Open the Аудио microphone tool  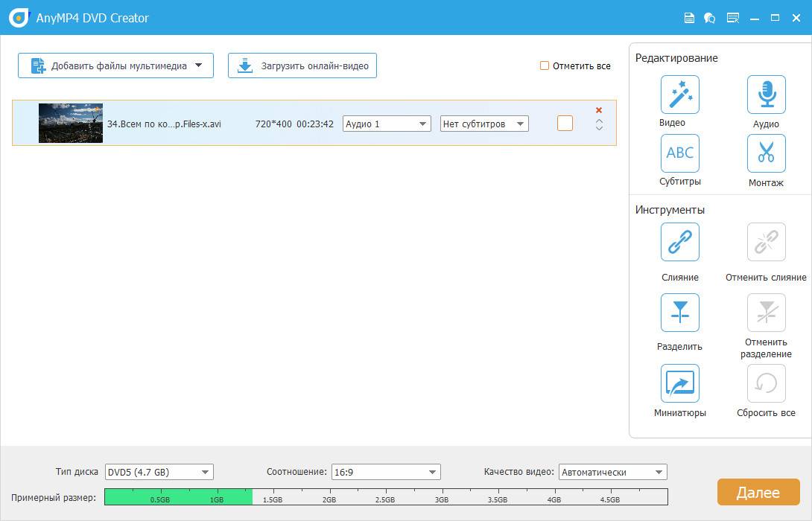(766, 95)
